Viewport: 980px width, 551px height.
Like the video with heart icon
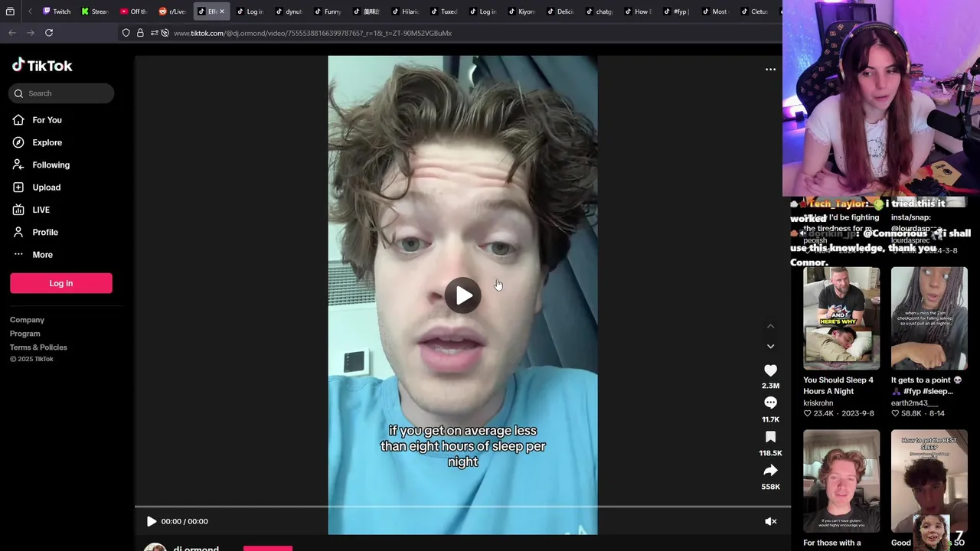tap(770, 370)
